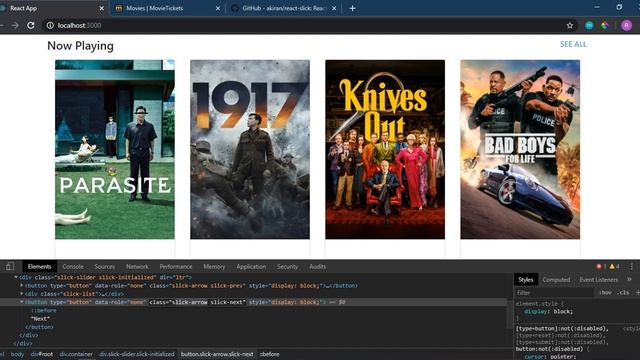Image resolution: width=640 pixels, height=360 pixels.
Task: Close the Movies | MovieTickets tab
Action: 218,8
